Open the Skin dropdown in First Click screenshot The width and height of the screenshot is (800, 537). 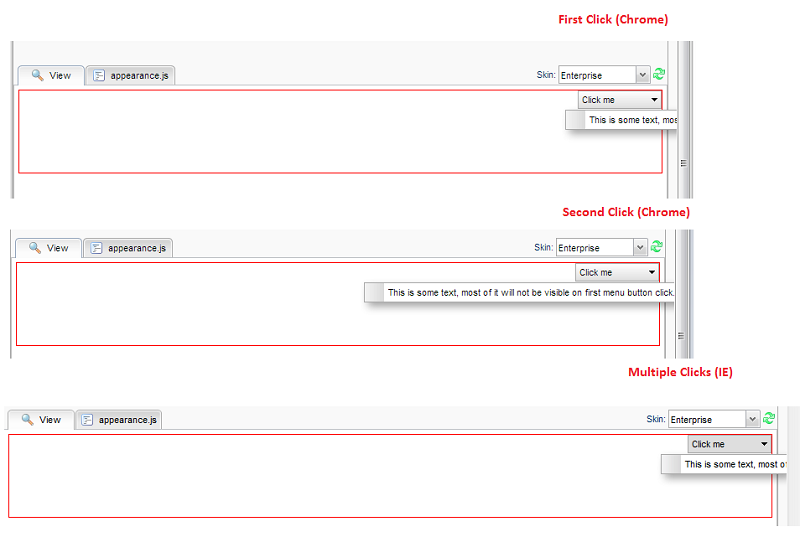642,75
